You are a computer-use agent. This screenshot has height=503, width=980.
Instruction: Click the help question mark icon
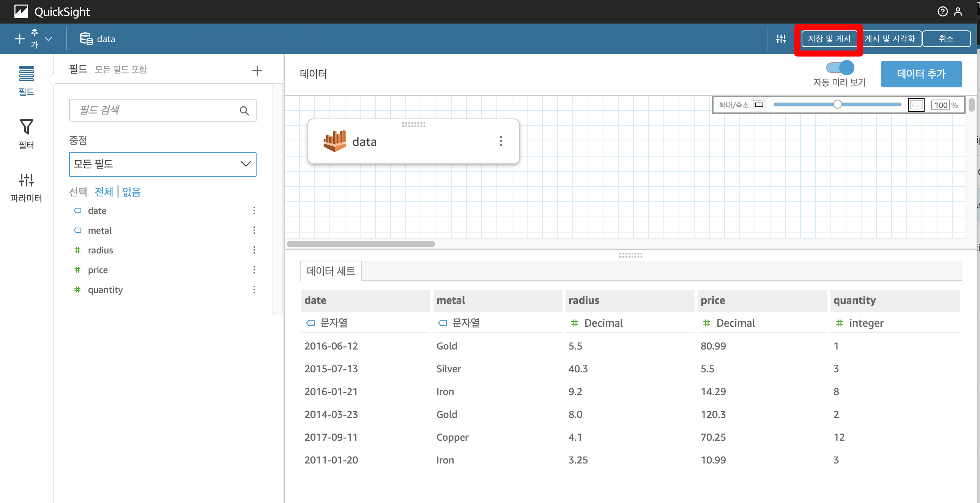click(942, 12)
